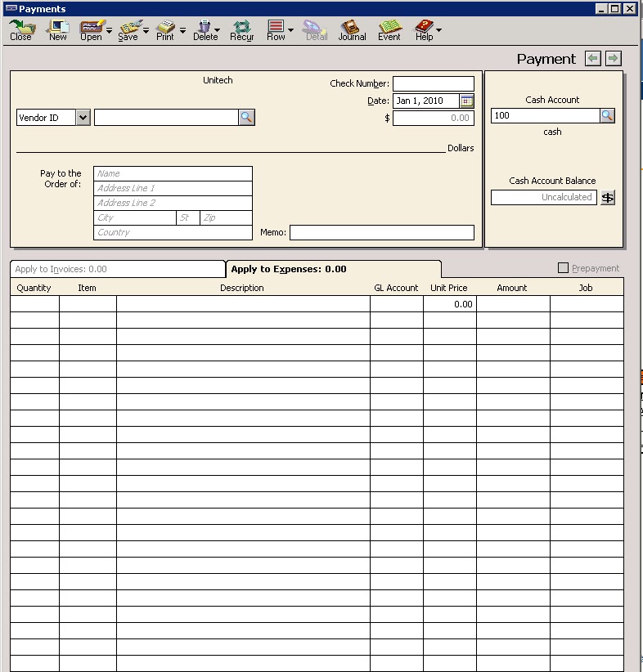Open the Help book icon
Screen dimensions: 643x672
click(424, 30)
